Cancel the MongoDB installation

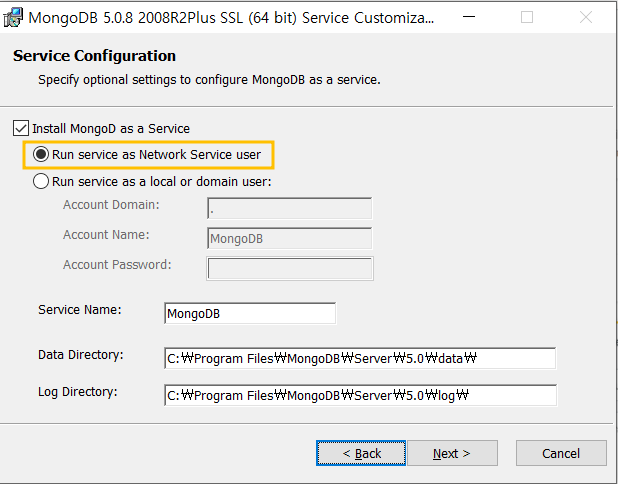click(x=561, y=453)
